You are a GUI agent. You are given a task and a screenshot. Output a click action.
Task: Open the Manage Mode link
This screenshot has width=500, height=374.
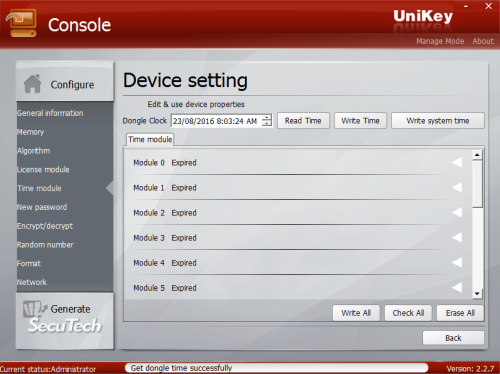coord(440,41)
